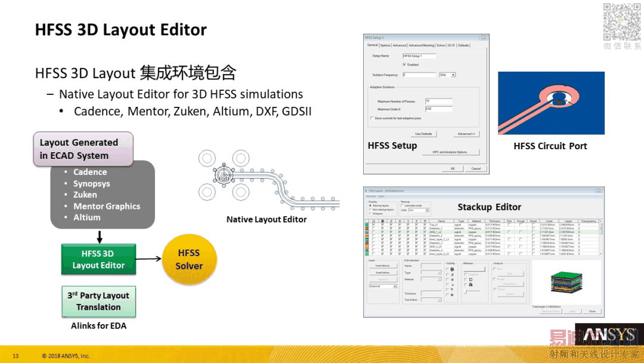Switch to the Defaults tab in HFSS Setup
Screen dimensions: 644x363
(x=463, y=45)
